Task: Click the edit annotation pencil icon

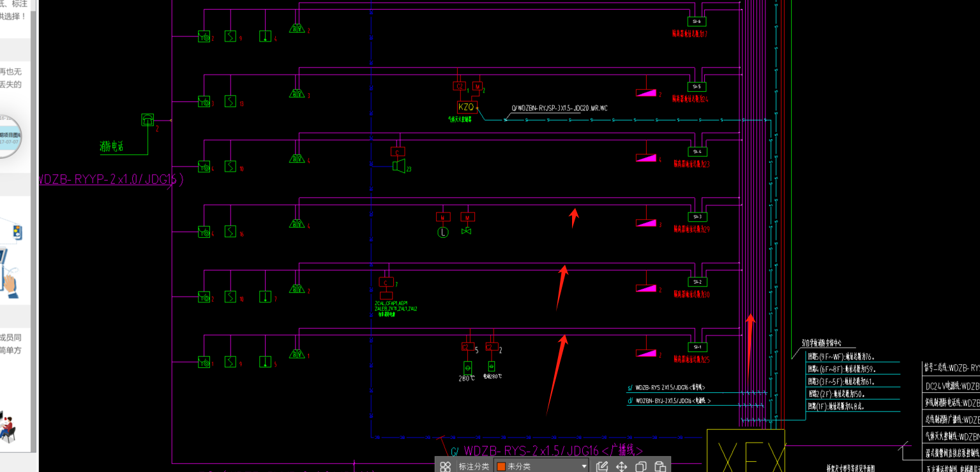Action: point(602,466)
